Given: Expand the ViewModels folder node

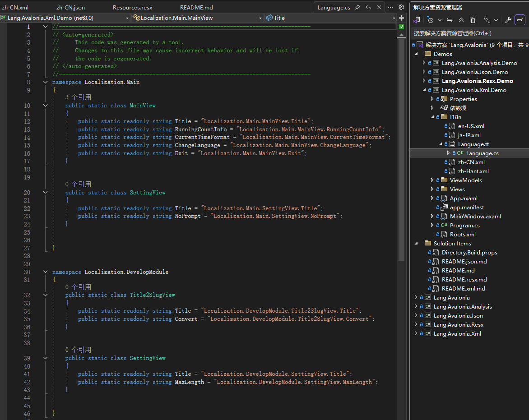Looking at the screenshot, I should tap(432, 180).
